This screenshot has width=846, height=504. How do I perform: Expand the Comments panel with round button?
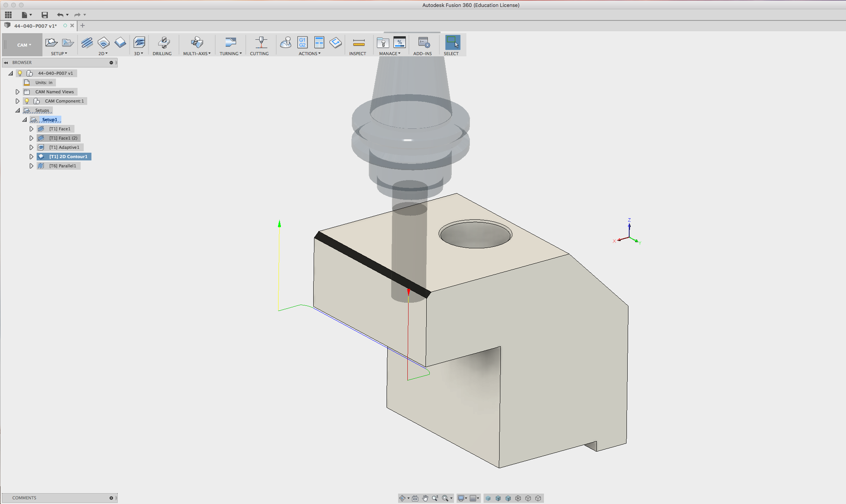click(111, 498)
